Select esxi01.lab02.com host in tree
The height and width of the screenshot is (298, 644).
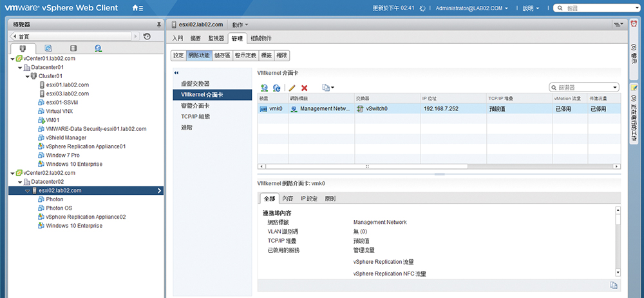coord(68,84)
